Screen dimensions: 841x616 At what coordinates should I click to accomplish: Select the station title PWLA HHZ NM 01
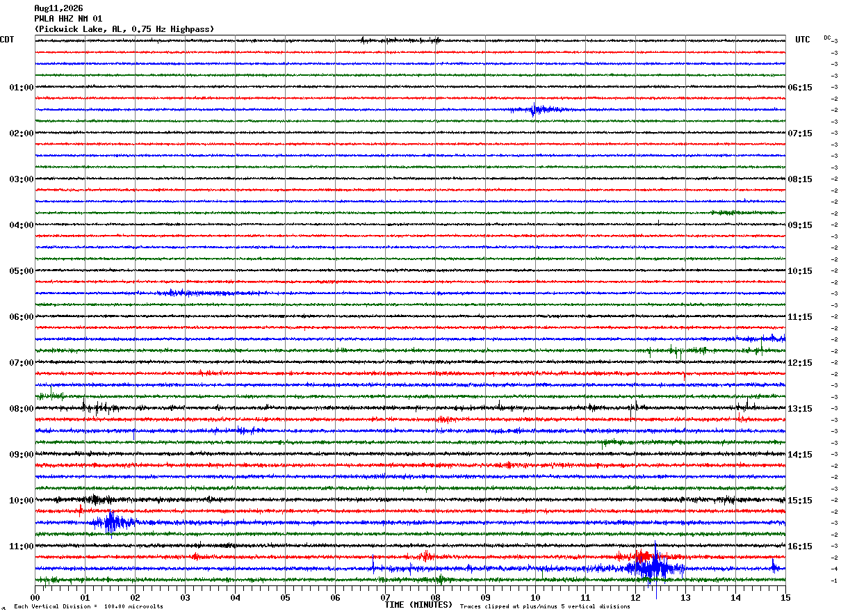tap(68, 19)
